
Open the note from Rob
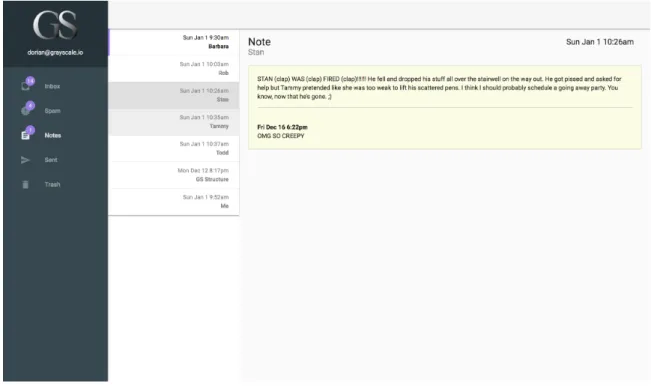pos(174,68)
